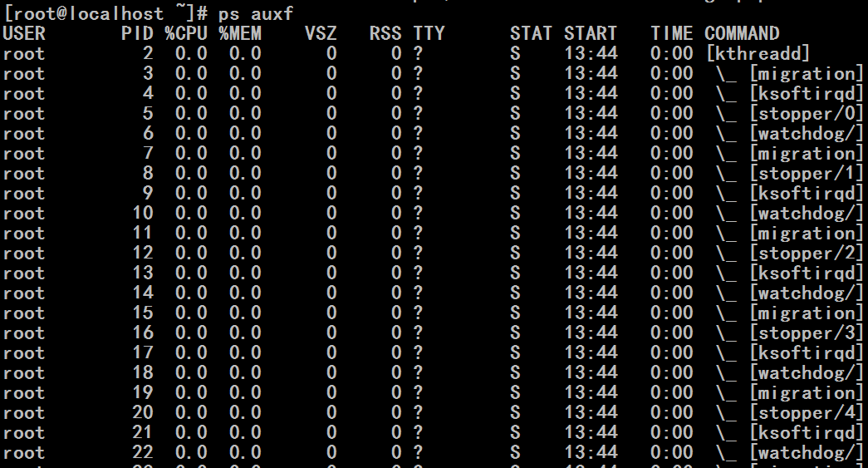Click the TIME column header

[x=671, y=34]
